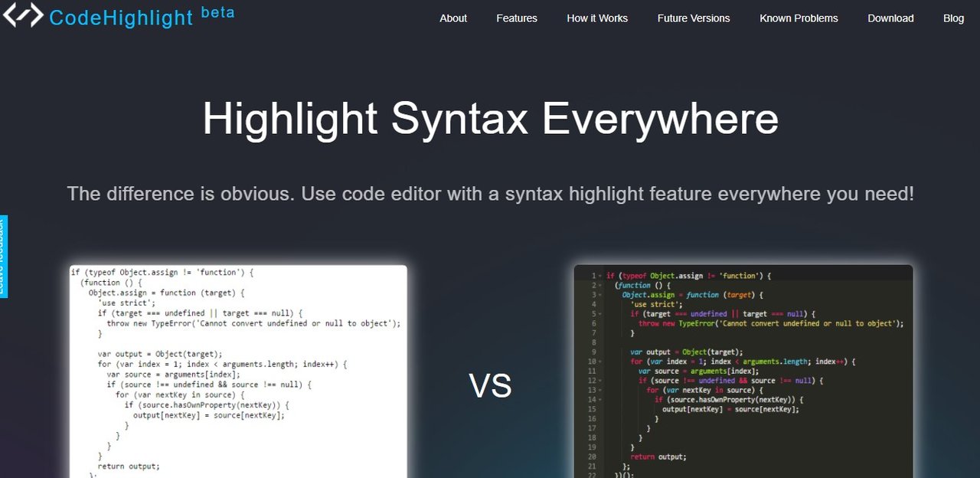Click the CodeHighlight angle-bracket logo icon
980x478 pixels.
pyautogui.click(x=23, y=15)
